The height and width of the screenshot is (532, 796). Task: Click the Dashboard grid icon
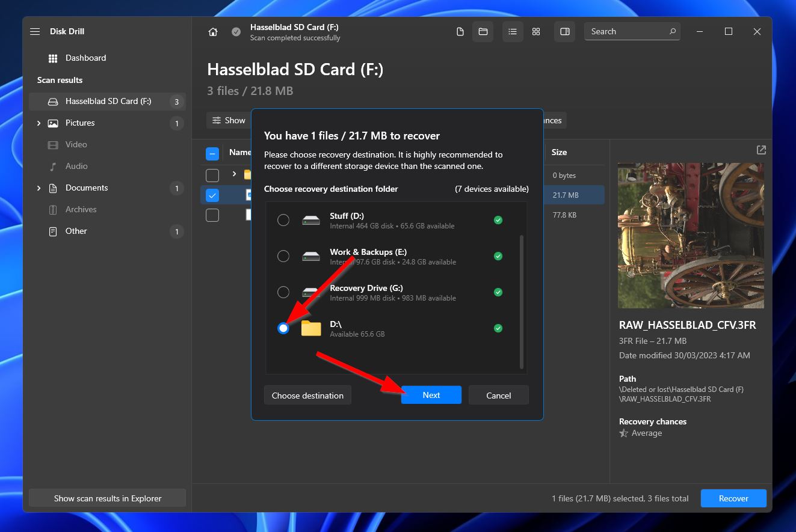pos(53,58)
